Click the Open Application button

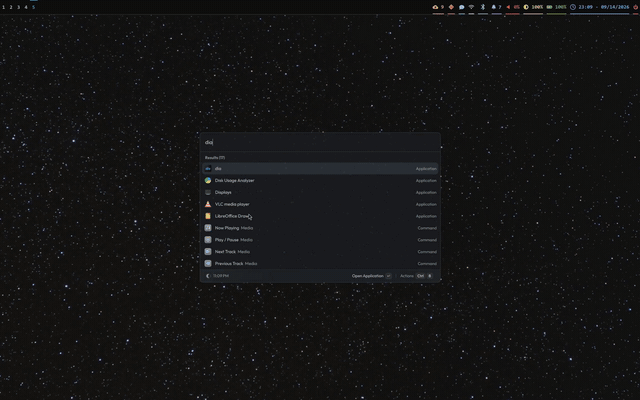pos(371,276)
